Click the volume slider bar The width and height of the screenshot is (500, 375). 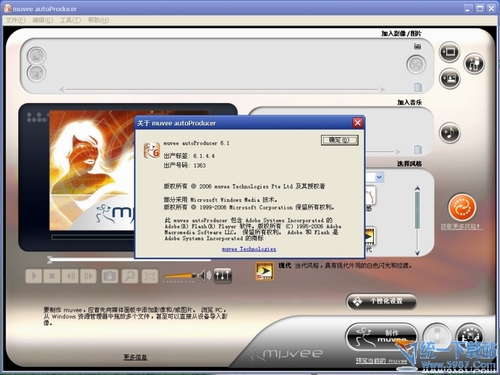tap(179, 276)
